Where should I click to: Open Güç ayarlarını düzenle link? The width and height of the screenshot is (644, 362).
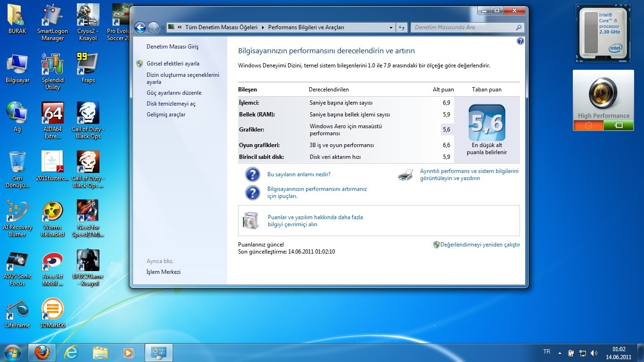point(174,93)
